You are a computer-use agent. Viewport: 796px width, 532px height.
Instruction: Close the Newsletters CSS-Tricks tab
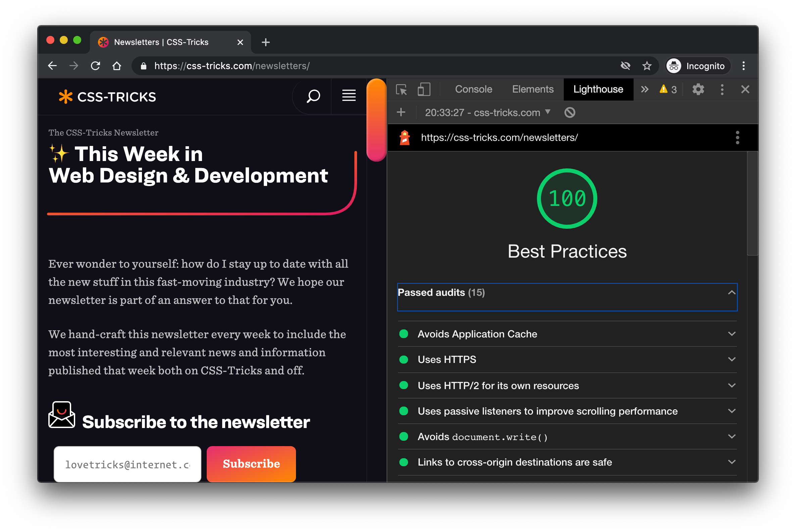coord(240,42)
